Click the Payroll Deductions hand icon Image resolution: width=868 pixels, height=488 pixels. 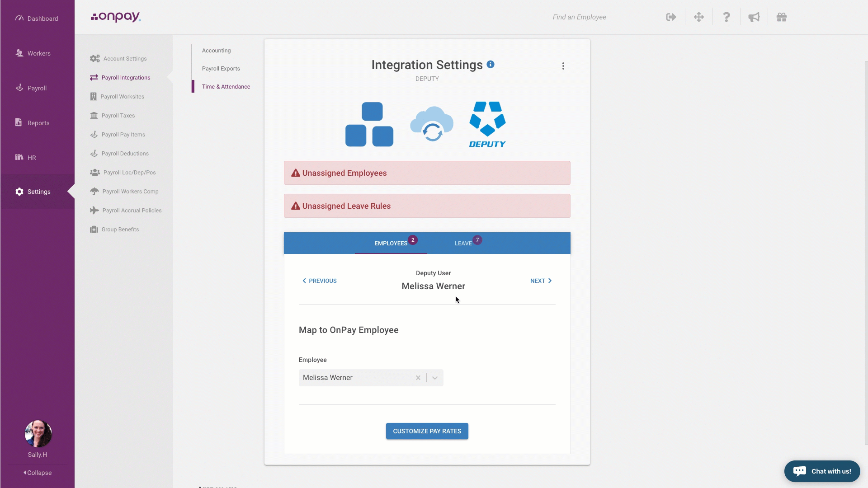[x=94, y=154]
